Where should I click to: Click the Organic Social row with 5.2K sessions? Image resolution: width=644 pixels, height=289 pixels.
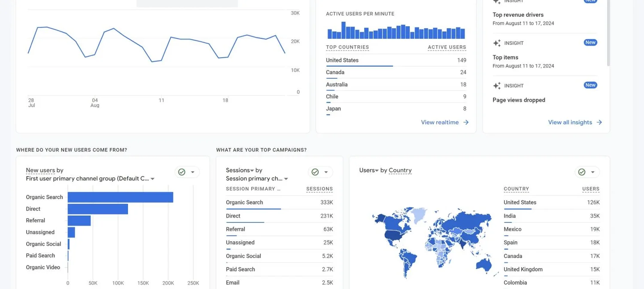(x=279, y=256)
